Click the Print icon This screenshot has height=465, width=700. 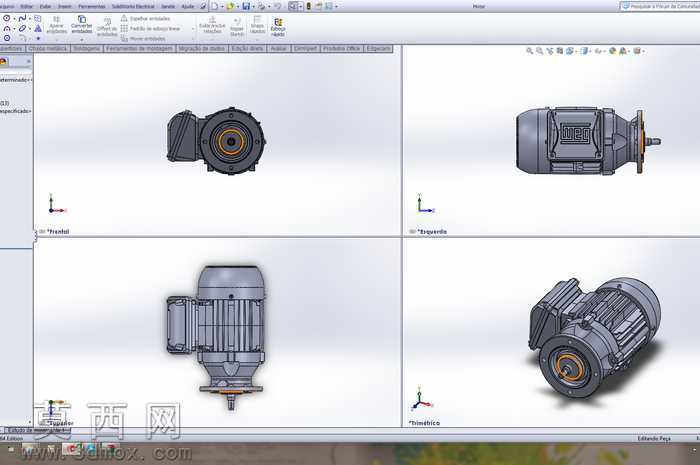pos(262,6)
